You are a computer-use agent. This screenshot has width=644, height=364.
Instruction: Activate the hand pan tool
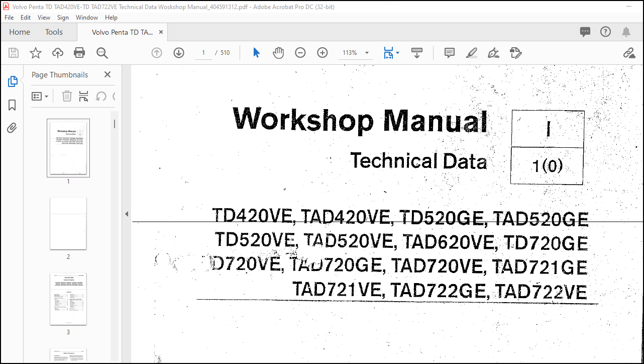tap(278, 53)
